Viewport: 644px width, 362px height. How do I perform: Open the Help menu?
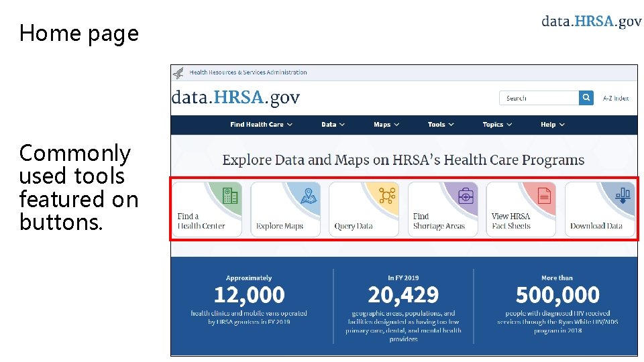pos(552,125)
